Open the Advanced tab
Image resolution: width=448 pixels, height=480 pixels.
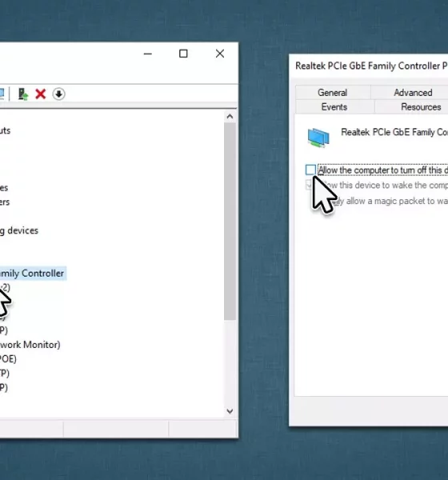pos(413,93)
